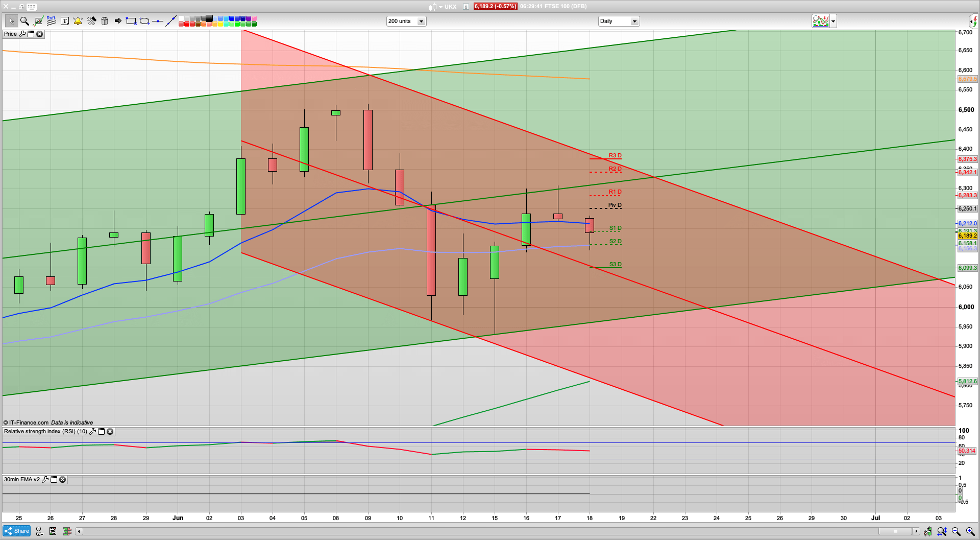Remove the Price panel with its X

(x=39, y=34)
